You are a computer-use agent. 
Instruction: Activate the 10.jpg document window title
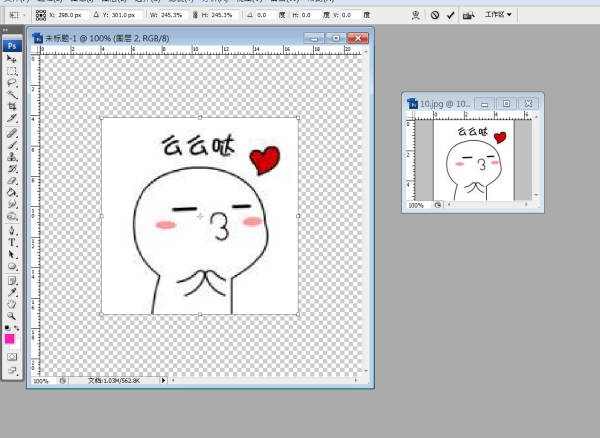pos(444,103)
